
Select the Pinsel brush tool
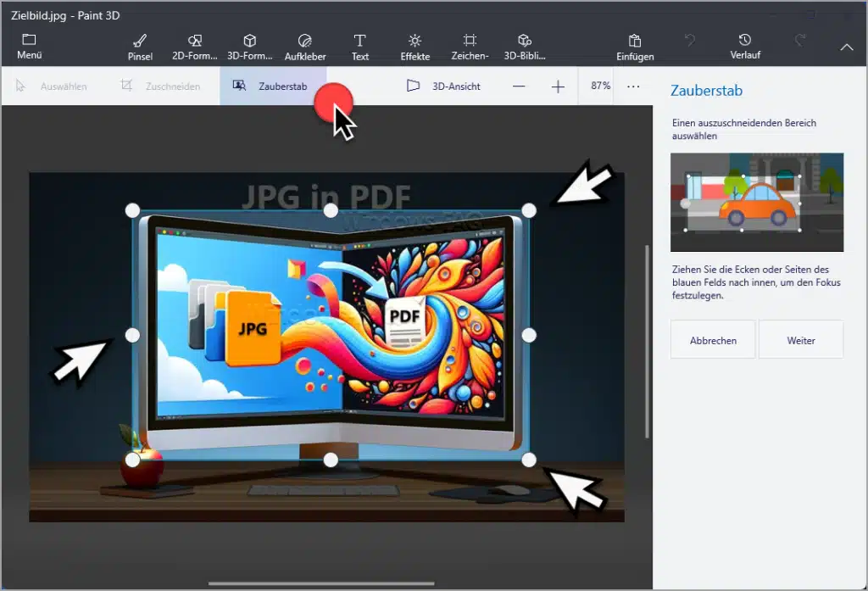click(140, 47)
